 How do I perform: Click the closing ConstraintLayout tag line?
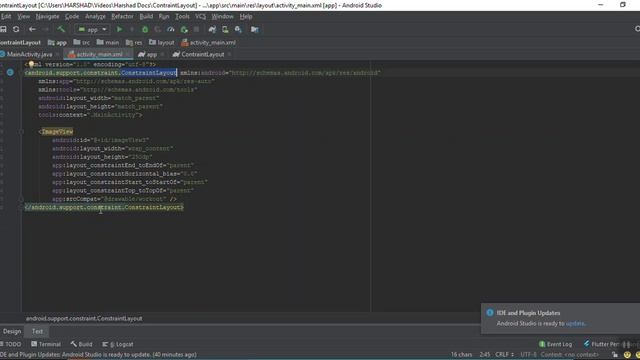click(x=104, y=207)
